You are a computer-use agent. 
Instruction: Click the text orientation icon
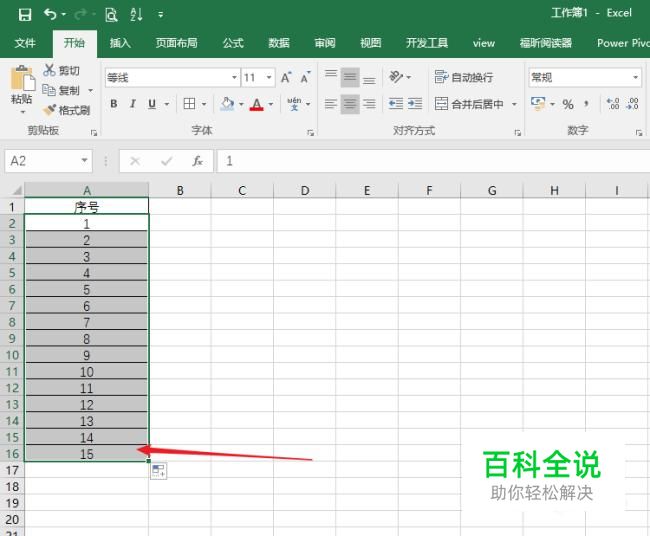(x=396, y=77)
